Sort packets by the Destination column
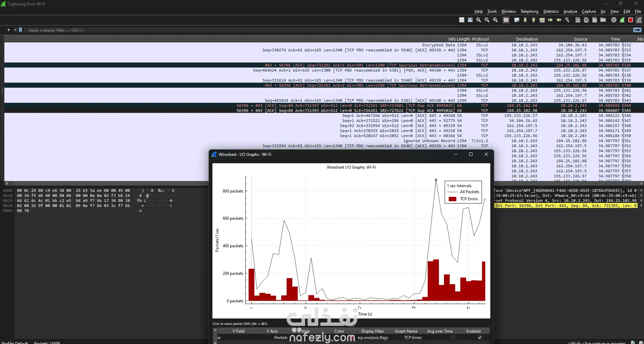Image resolution: width=644 pixels, height=344 pixels. click(x=514, y=39)
